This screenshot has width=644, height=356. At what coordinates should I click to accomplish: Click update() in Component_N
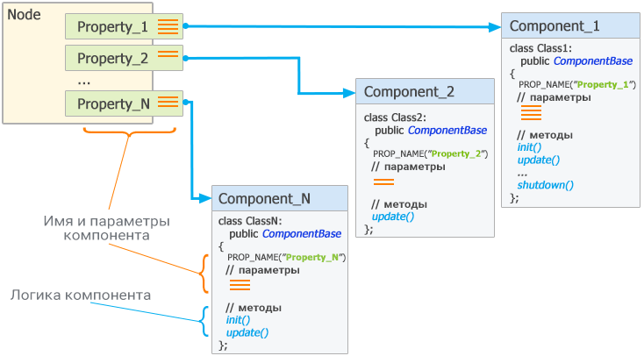247,332
